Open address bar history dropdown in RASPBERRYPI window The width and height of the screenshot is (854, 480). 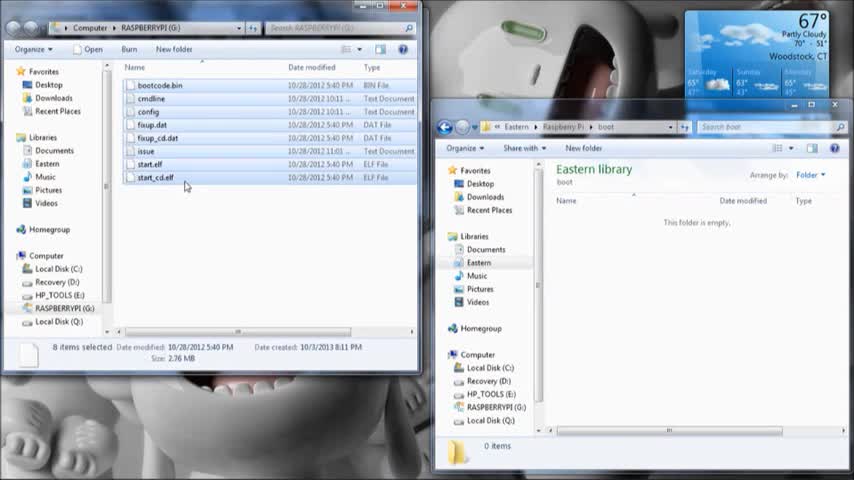point(239,28)
